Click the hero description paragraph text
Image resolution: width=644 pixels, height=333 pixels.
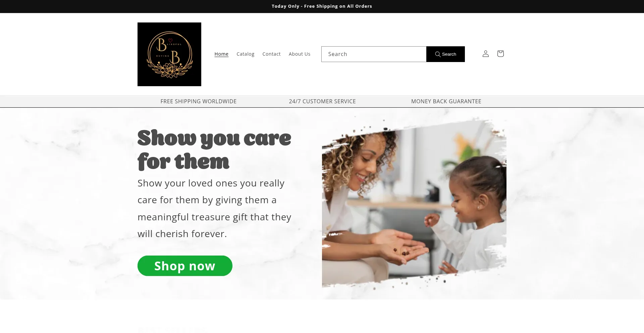coord(215,208)
